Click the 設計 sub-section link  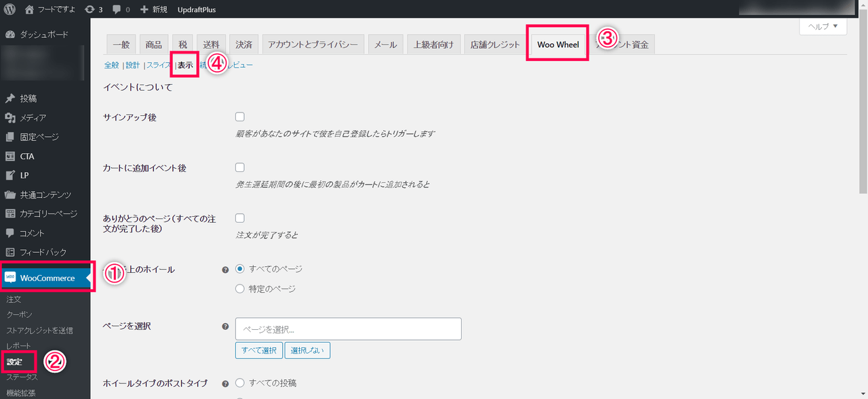[x=133, y=65]
